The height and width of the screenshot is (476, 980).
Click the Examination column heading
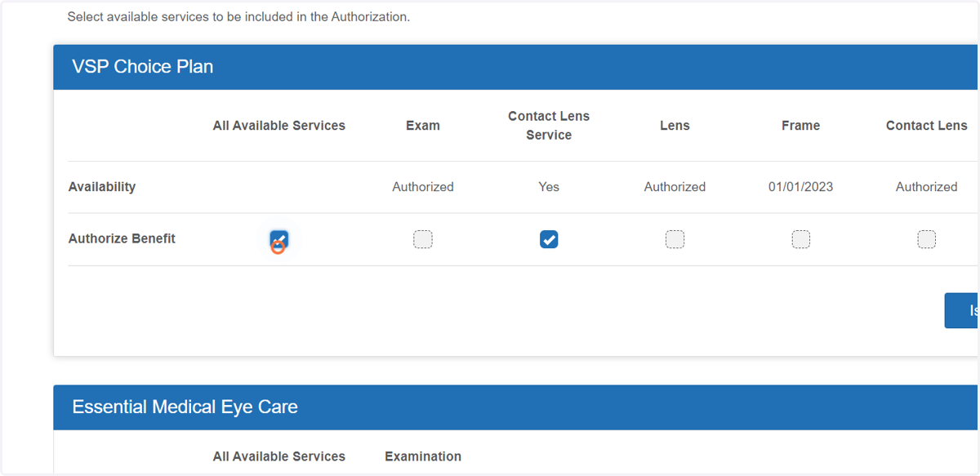pos(423,456)
